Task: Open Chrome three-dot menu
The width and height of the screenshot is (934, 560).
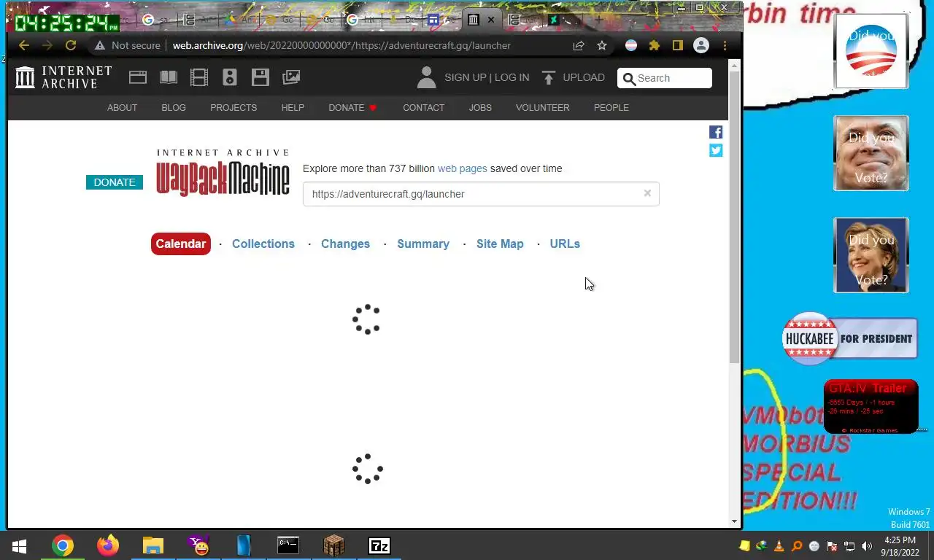Action: (x=725, y=45)
